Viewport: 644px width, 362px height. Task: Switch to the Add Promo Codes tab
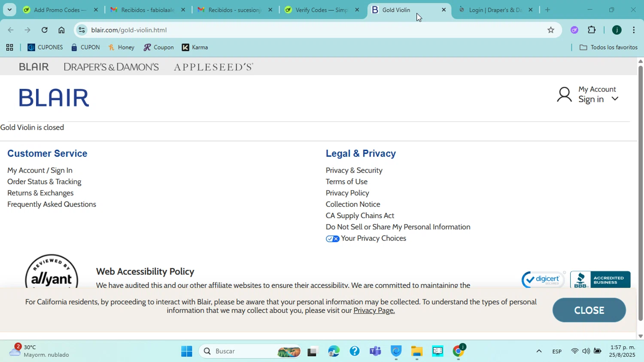click(x=60, y=10)
